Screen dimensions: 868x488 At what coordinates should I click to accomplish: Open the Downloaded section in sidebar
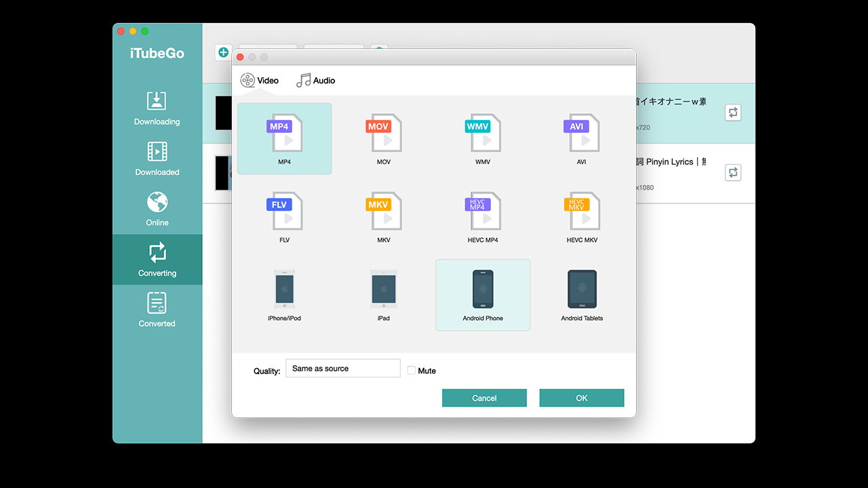157,159
